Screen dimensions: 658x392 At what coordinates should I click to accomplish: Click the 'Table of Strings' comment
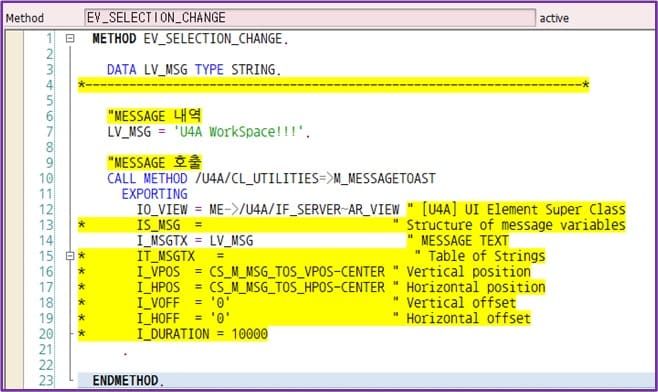[487, 256]
